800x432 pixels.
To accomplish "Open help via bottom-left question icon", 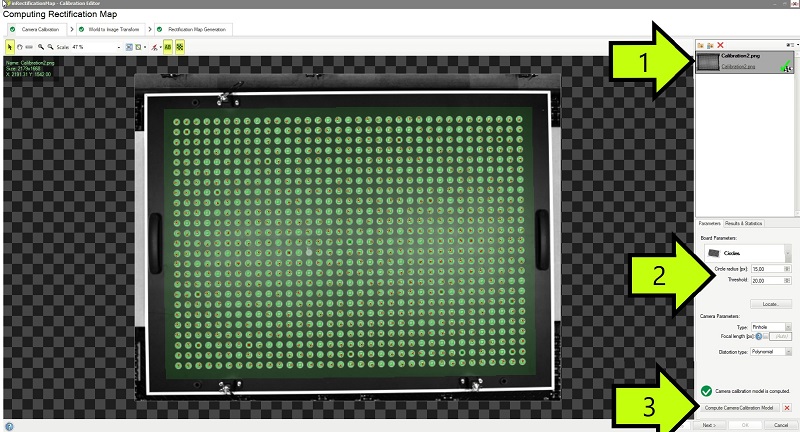I will click(x=9, y=426).
